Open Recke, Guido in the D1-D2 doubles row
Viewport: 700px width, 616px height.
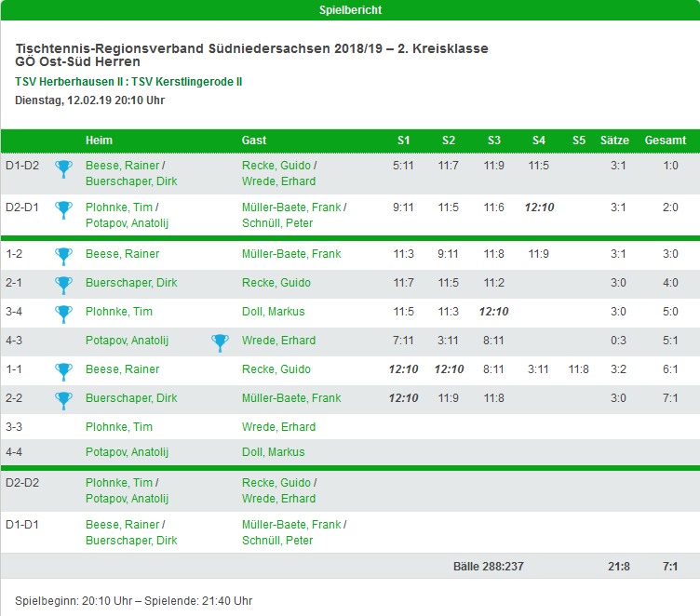coord(276,166)
